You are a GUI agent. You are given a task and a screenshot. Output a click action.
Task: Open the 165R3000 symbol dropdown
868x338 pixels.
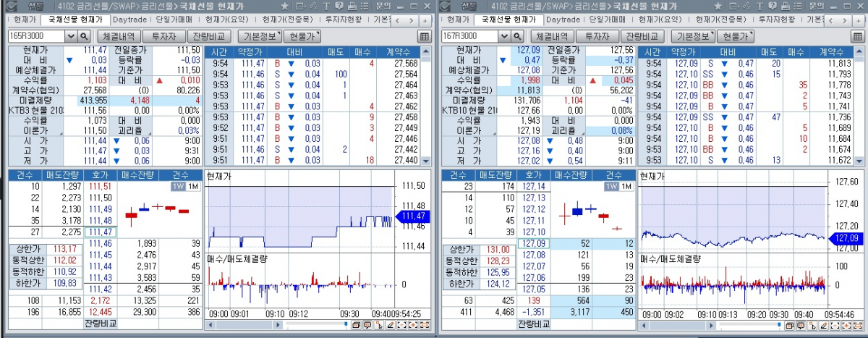click(x=71, y=35)
